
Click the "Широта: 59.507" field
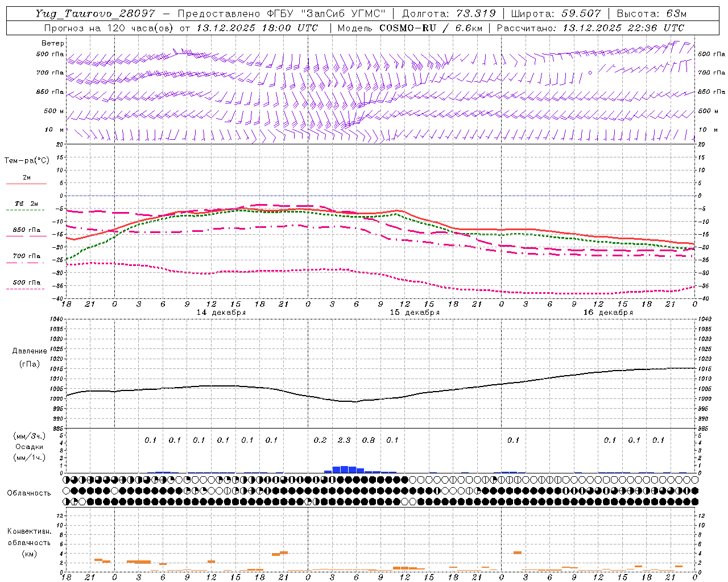tap(556, 14)
